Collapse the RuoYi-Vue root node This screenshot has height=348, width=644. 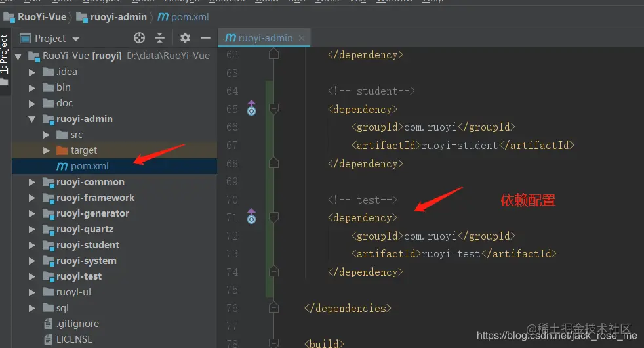[18, 56]
